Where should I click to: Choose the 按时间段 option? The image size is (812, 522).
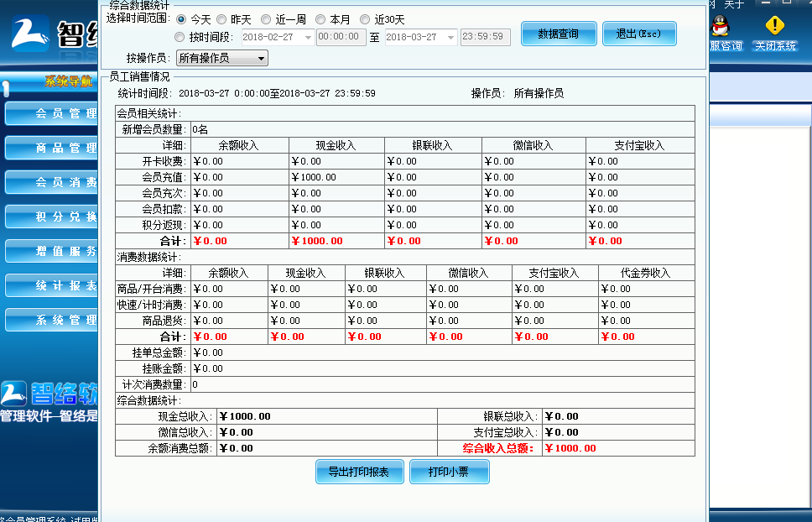point(181,36)
